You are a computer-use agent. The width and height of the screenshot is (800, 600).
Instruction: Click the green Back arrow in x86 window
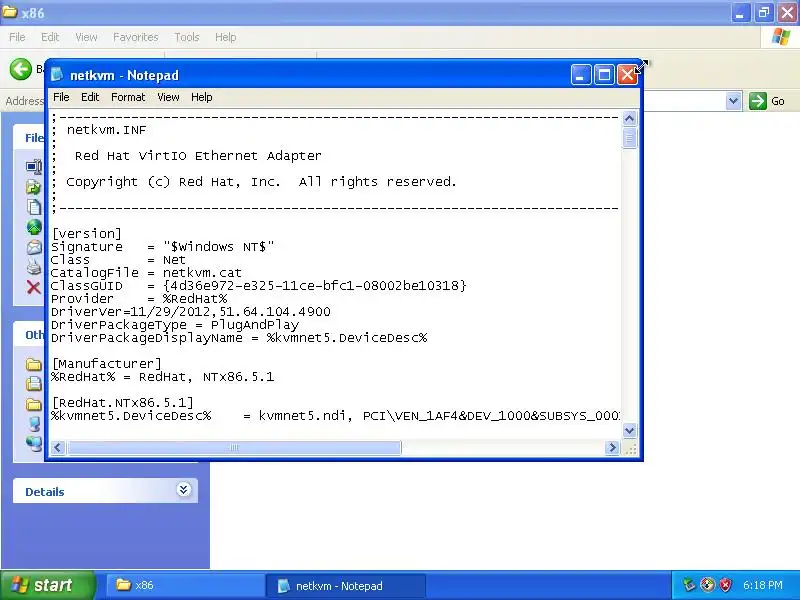point(21,69)
